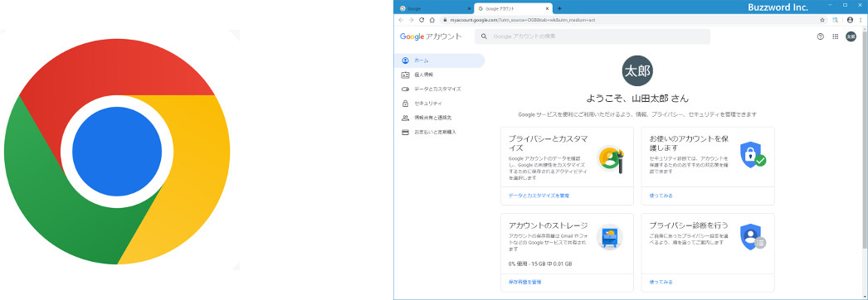Image resolution: width=868 pixels, height=300 pixels.
Task: View site info via the padlock icon
Action: tap(445, 20)
